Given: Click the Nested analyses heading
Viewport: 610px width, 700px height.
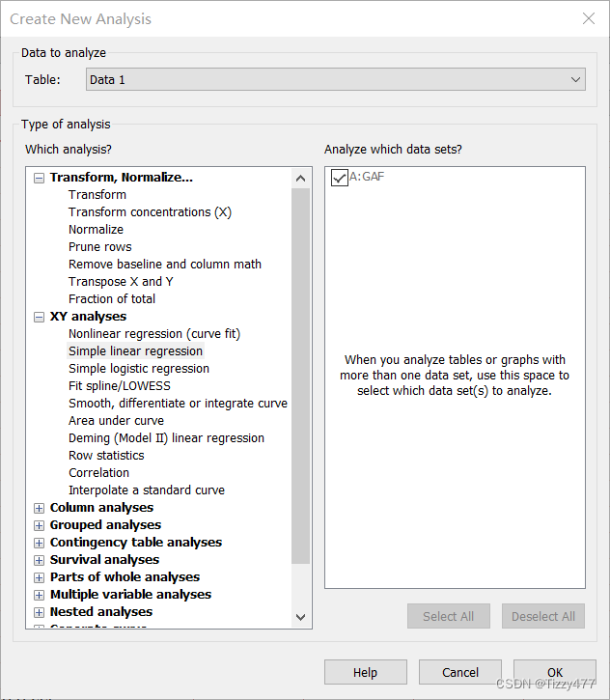Looking at the screenshot, I should [x=101, y=612].
